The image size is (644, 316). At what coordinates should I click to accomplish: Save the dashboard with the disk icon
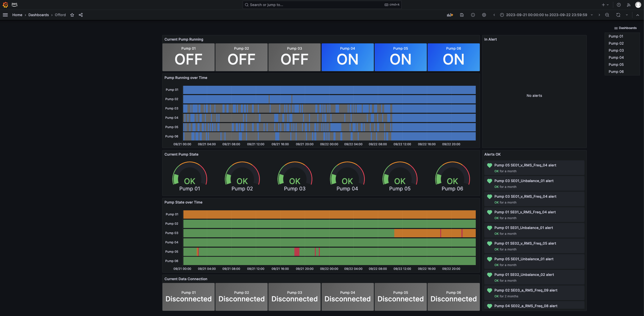coord(462,15)
